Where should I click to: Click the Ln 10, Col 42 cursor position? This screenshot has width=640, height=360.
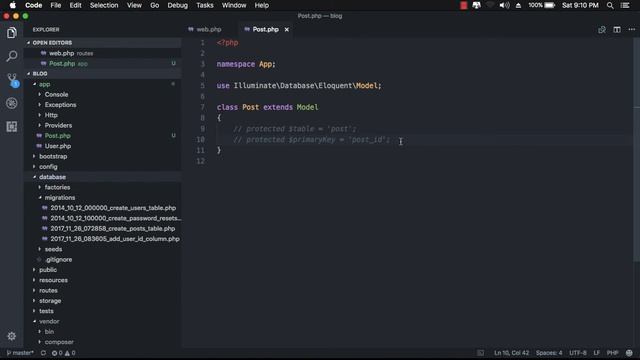click(x=511, y=353)
